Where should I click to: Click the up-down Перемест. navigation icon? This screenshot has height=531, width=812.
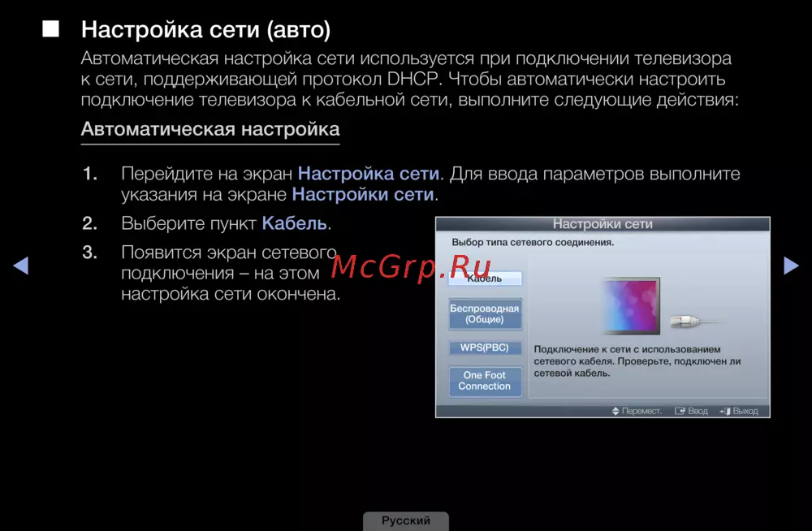coord(615,412)
